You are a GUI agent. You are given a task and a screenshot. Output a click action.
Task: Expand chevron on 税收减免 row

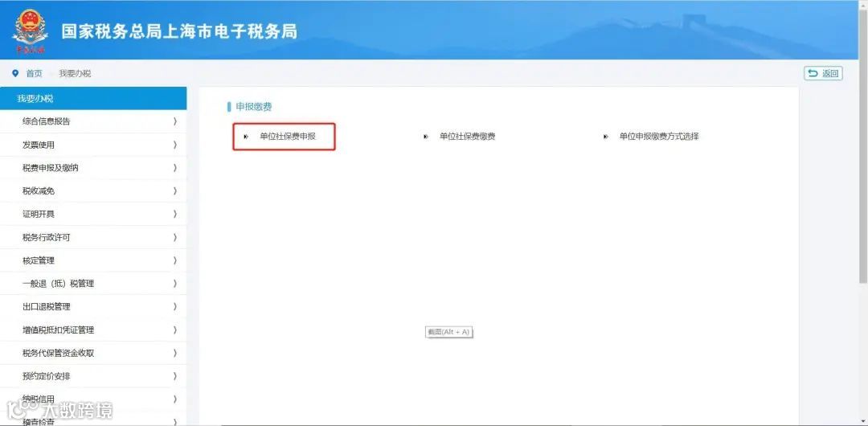point(175,191)
